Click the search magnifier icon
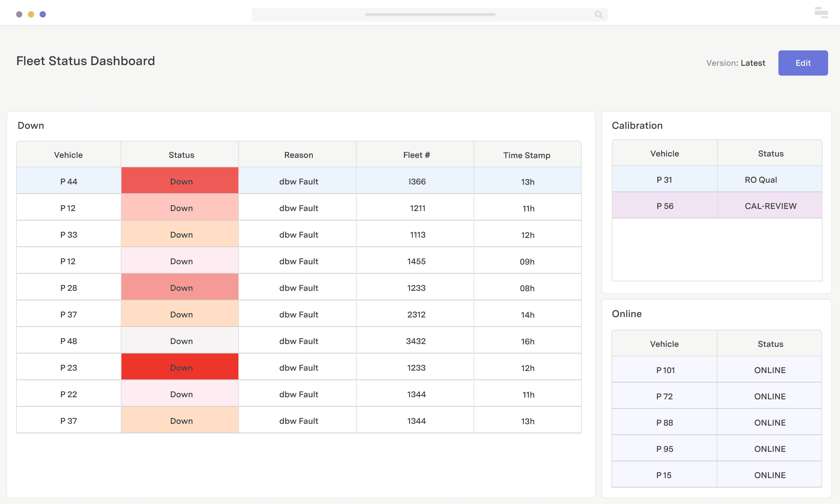The height and width of the screenshot is (504, 840). coord(598,15)
